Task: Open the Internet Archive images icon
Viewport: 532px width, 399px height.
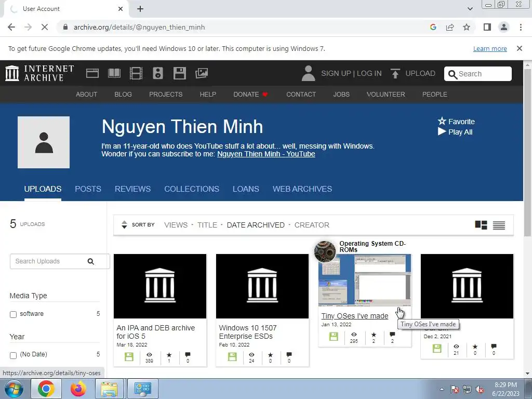Action: point(202,73)
